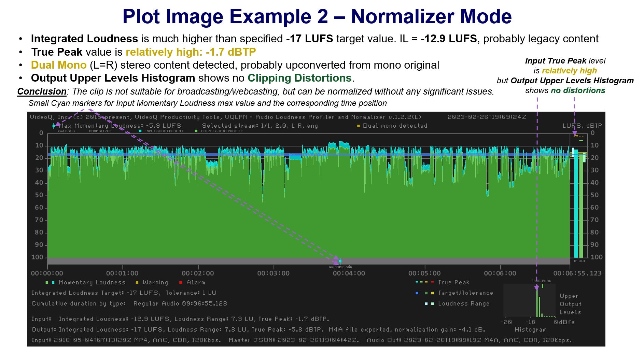Click the cyan marker at 00:03:52.500 on timeline
Viewport: 644px width, 353px height.
coord(340,262)
